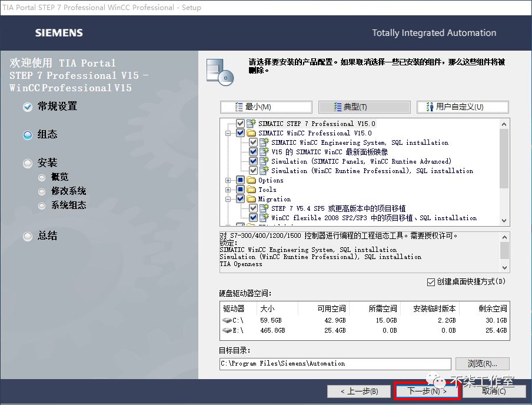Click the component tree scrollbar thumb
The width and height of the screenshot is (532, 405).
coord(504,158)
